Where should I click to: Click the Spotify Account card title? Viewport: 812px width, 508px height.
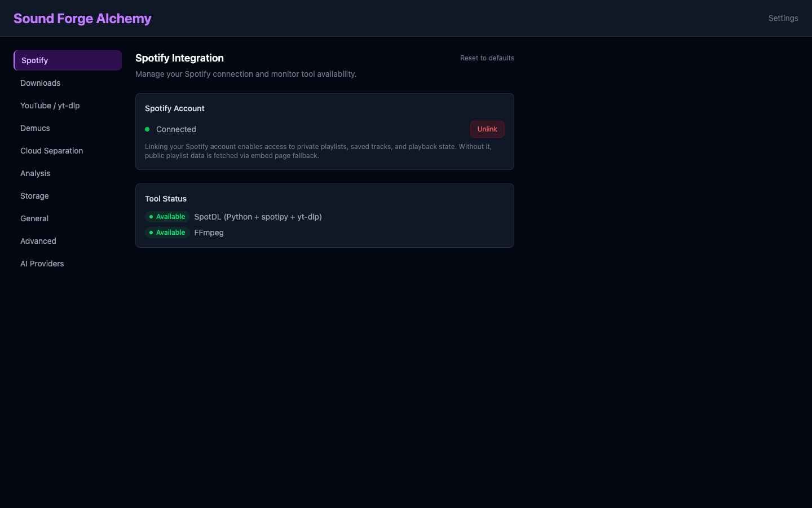(x=174, y=108)
